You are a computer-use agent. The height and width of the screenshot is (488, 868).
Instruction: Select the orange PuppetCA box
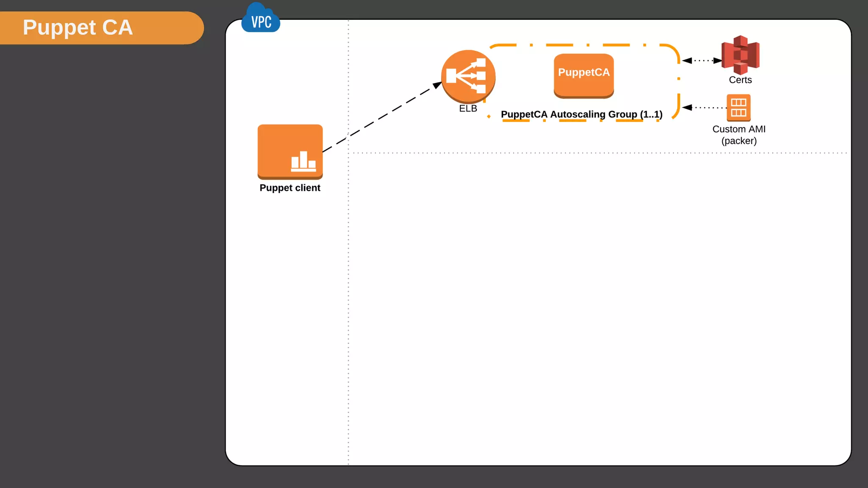click(584, 75)
